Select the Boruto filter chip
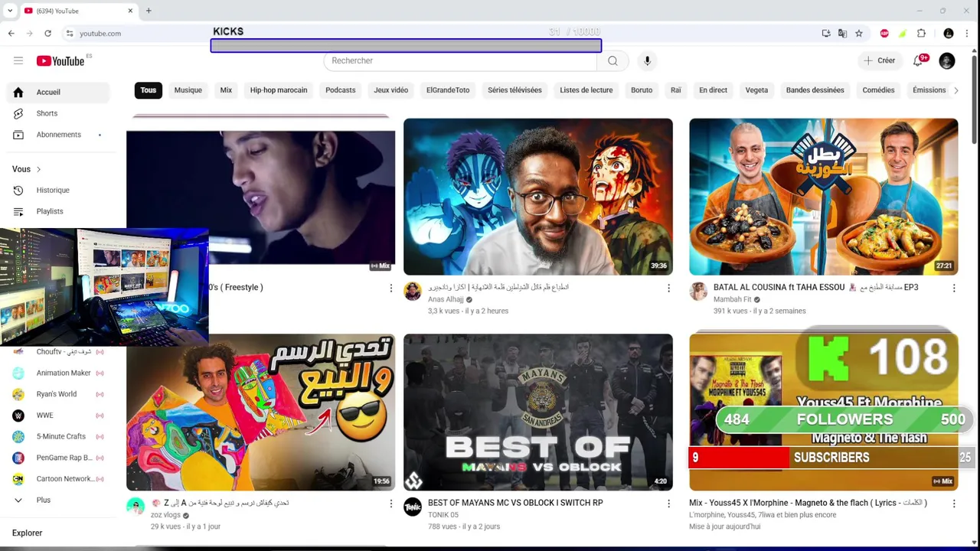This screenshot has width=980, height=551. click(x=642, y=90)
